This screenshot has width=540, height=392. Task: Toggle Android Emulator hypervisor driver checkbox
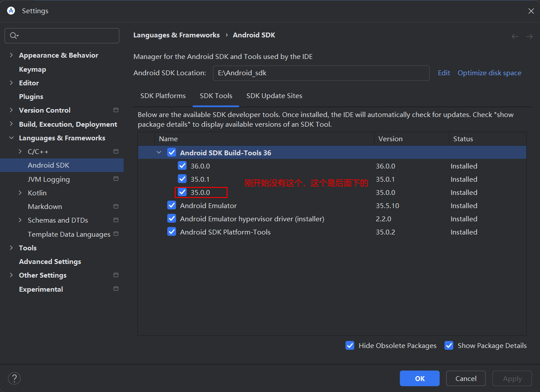pyautogui.click(x=172, y=219)
